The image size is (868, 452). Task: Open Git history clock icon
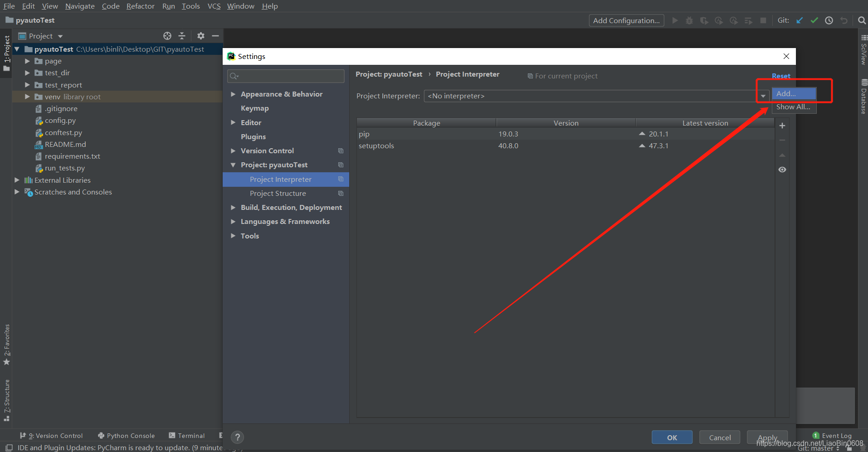[829, 20]
